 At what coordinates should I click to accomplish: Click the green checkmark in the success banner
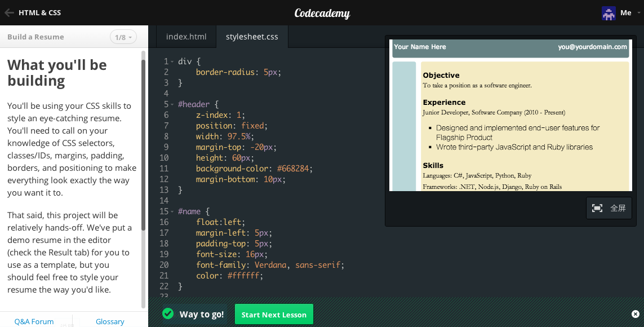pos(167,314)
